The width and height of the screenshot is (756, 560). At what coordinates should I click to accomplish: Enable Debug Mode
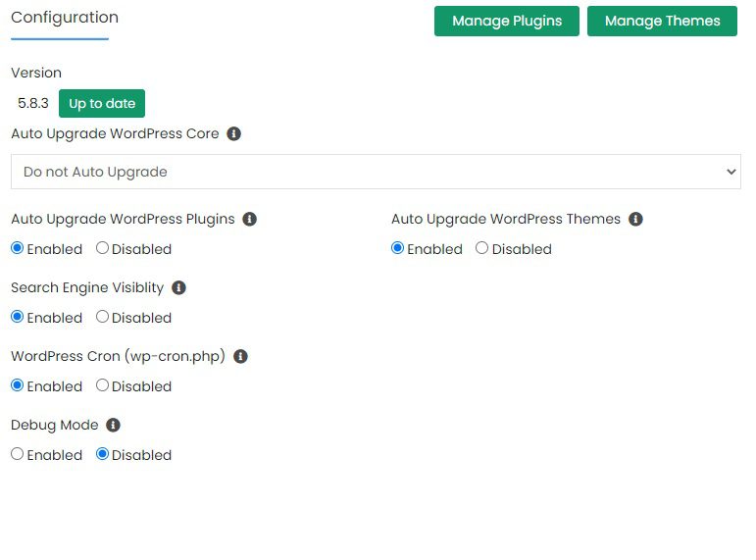pos(18,454)
